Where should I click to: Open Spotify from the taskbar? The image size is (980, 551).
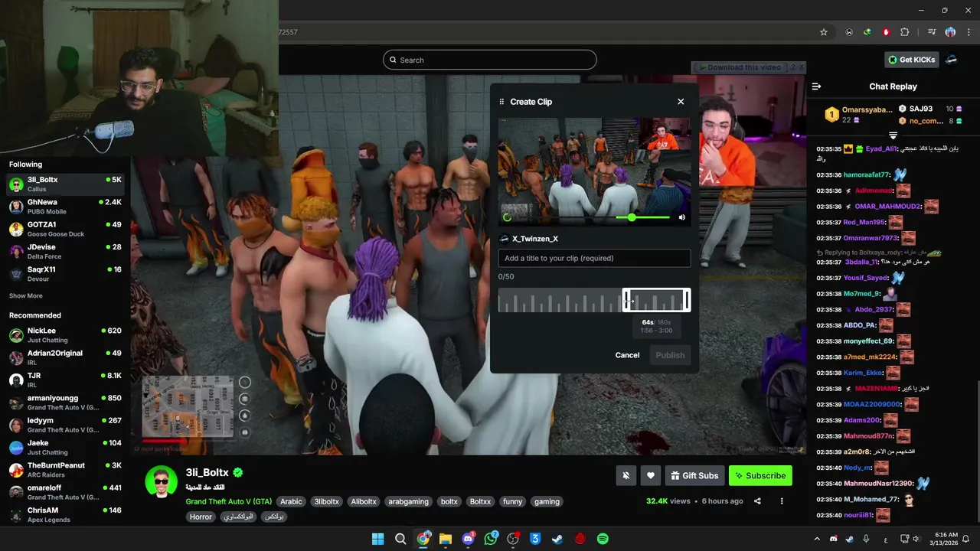[x=603, y=539]
